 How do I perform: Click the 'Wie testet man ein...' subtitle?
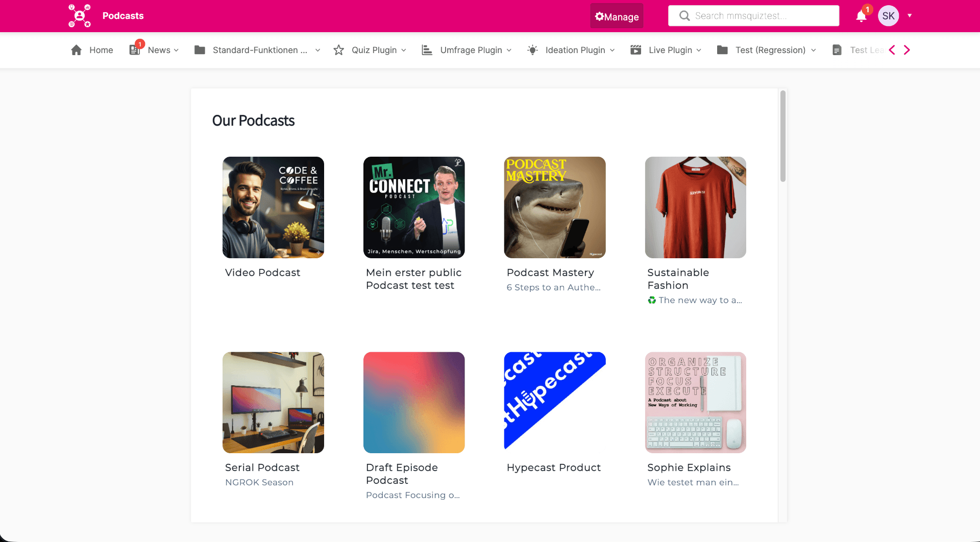pos(693,482)
